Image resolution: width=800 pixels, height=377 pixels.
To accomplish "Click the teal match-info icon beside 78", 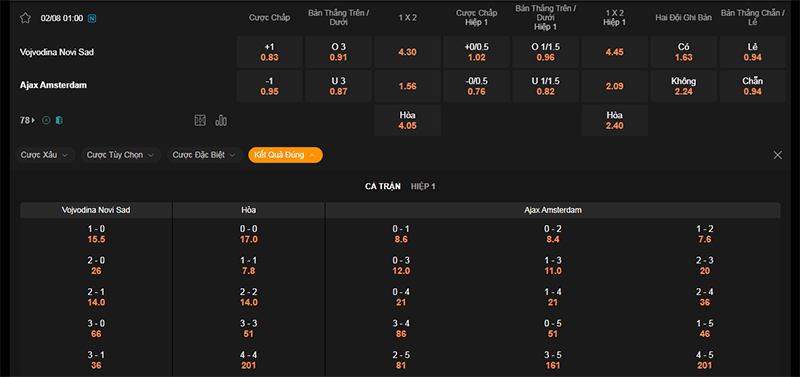I will pos(59,120).
